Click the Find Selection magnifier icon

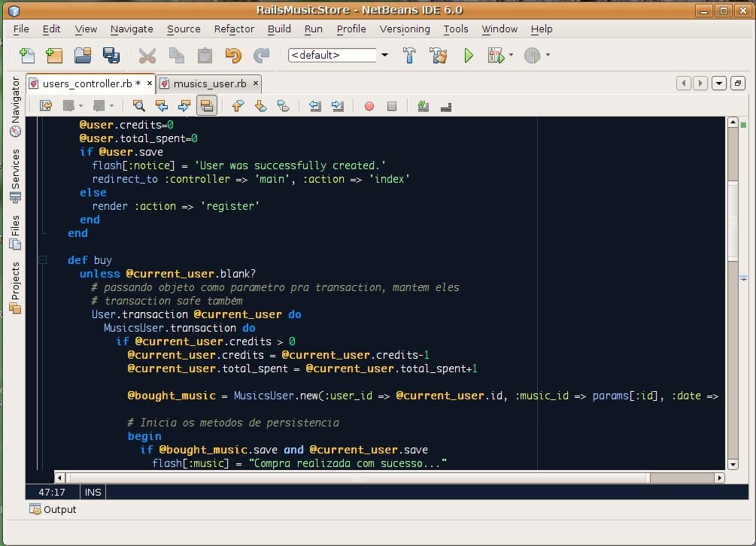click(x=139, y=106)
